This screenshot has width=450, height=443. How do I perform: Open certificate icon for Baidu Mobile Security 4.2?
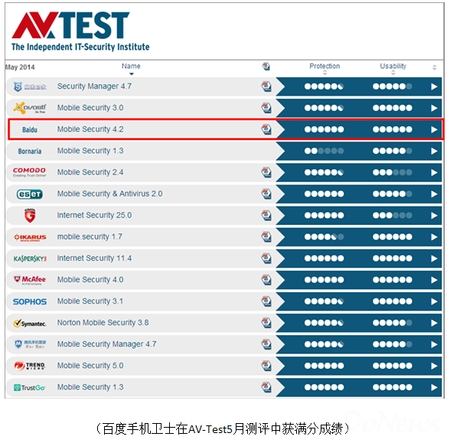tap(266, 129)
